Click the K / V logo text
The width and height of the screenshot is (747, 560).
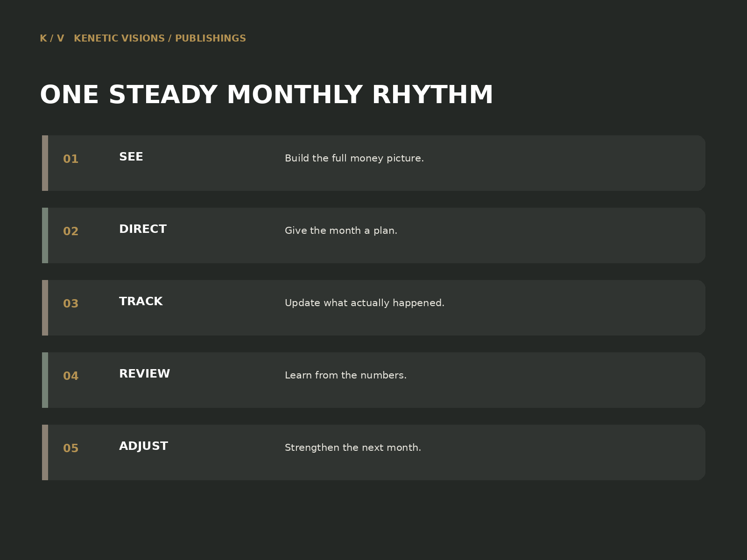click(x=52, y=39)
